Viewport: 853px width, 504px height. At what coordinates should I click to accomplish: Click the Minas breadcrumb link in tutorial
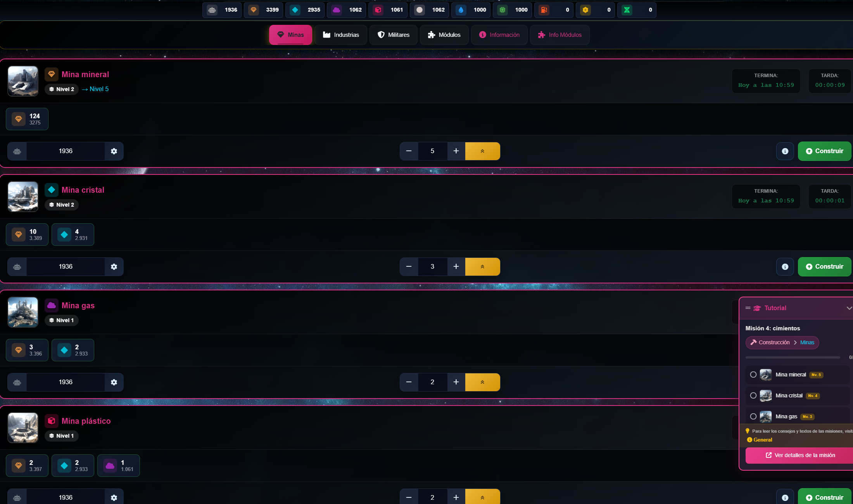(x=807, y=343)
